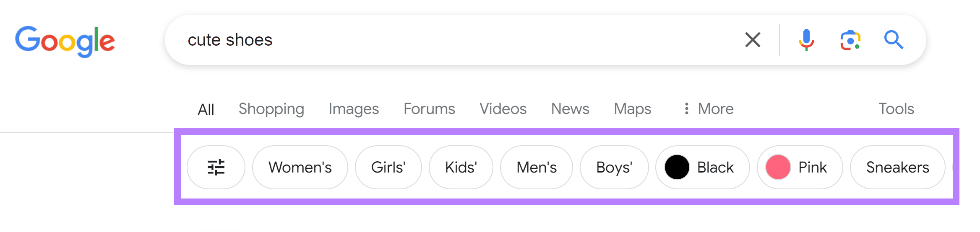Toggle the Men's filter chip
Viewport: 980px width, 232px height.
[x=537, y=167]
